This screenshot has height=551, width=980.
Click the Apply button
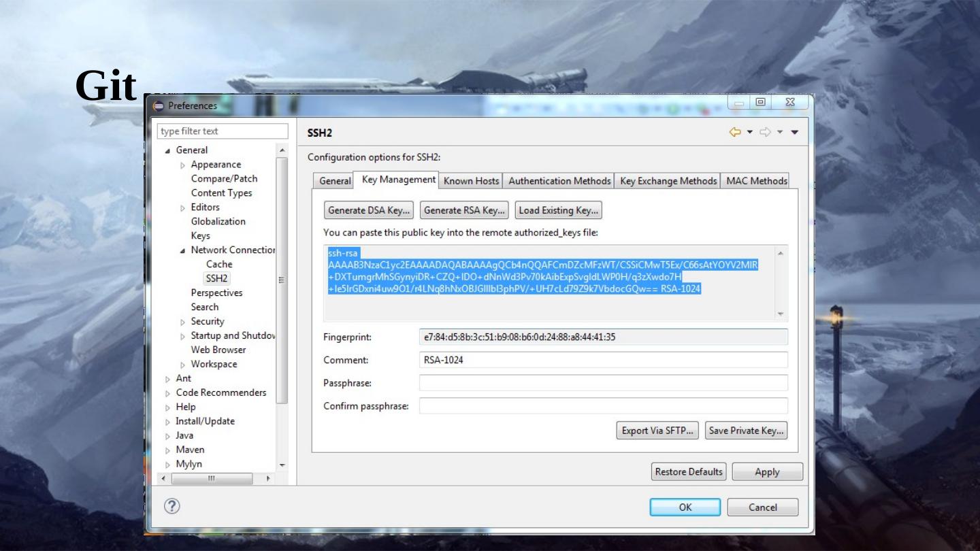click(767, 472)
